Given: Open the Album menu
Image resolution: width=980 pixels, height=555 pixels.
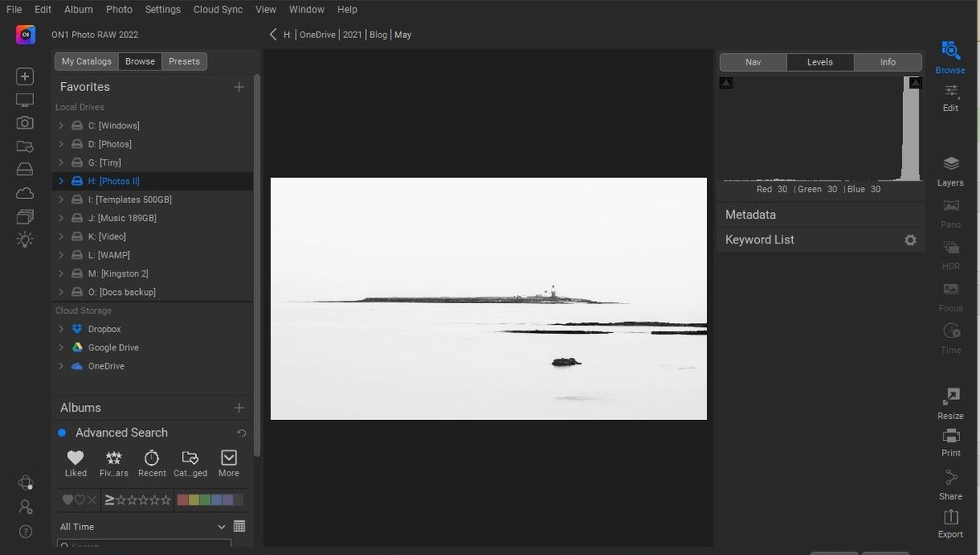Looking at the screenshot, I should pyautogui.click(x=78, y=9).
